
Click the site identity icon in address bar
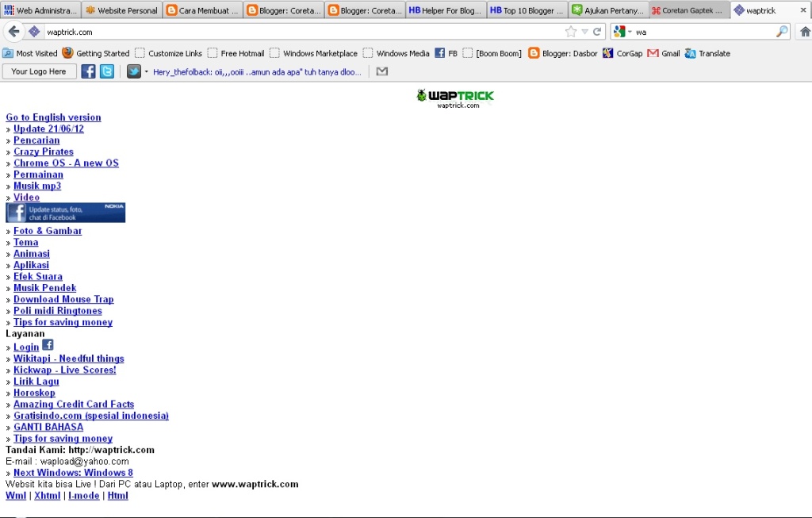click(34, 32)
